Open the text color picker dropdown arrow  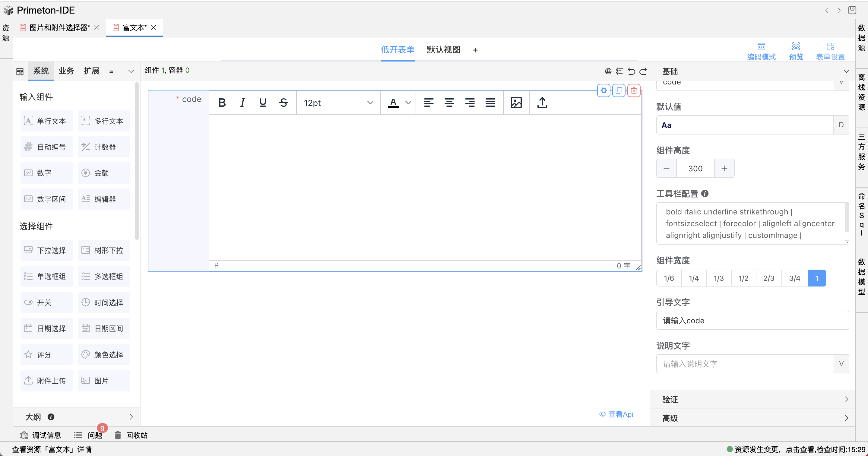tap(408, 103)
